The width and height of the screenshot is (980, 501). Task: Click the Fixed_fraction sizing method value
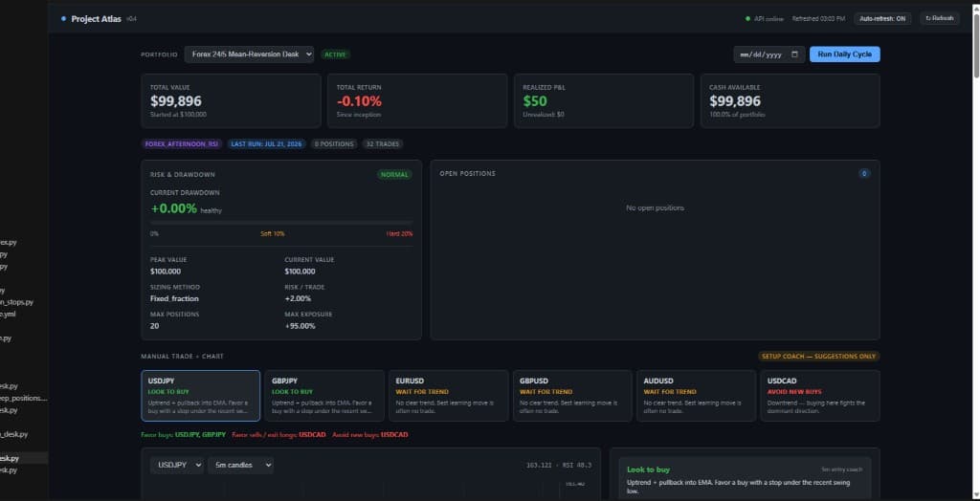click(x=174, y=298)
